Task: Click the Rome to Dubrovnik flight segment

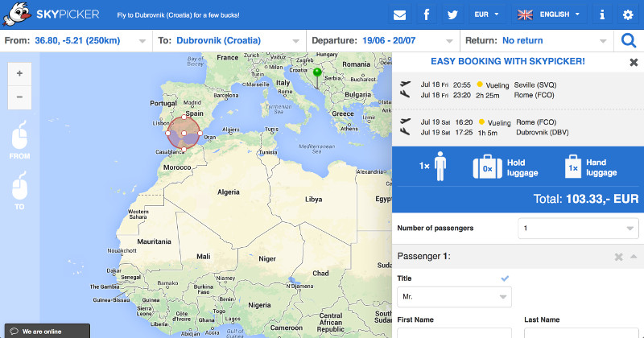Action: [x=518, y=127]
